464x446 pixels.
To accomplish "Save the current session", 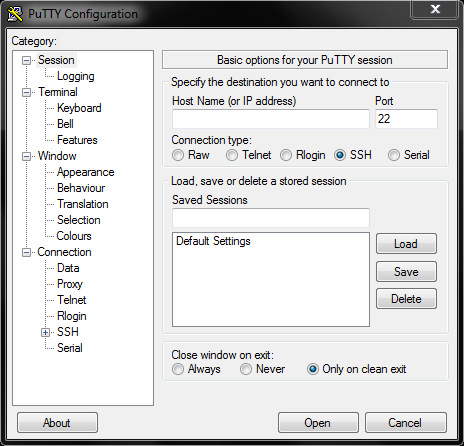I will [x=406, y=271].
